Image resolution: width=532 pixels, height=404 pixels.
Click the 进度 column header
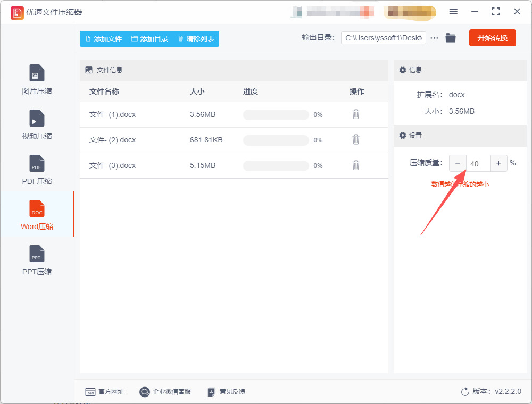(x=251, y=91)
